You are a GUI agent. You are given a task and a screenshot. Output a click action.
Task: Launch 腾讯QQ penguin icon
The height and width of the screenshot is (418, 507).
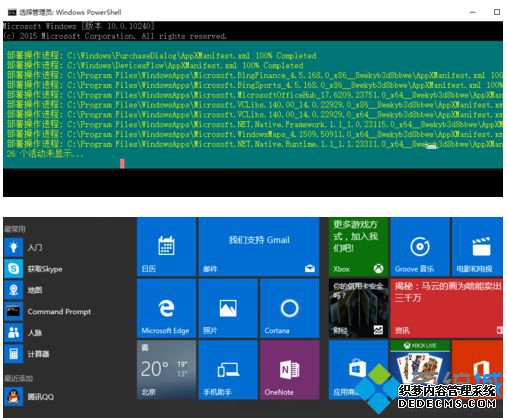coord(13,397)
